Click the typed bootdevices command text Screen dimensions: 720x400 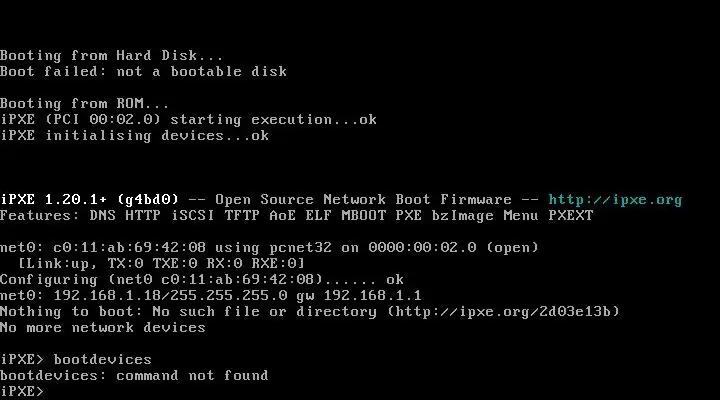[102, 360]
